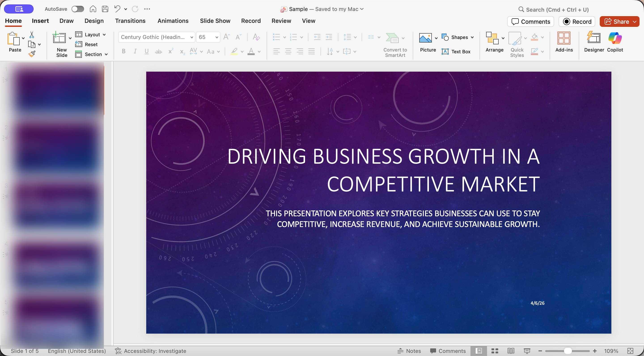Open the Slide Show tab
644x356 pixels.
[x=215, y=21]
